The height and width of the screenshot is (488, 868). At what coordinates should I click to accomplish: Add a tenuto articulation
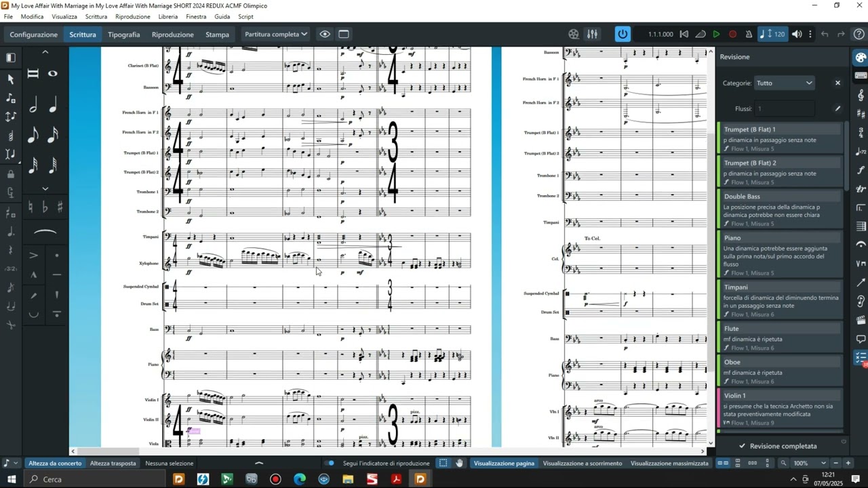[x=56, y=274]
